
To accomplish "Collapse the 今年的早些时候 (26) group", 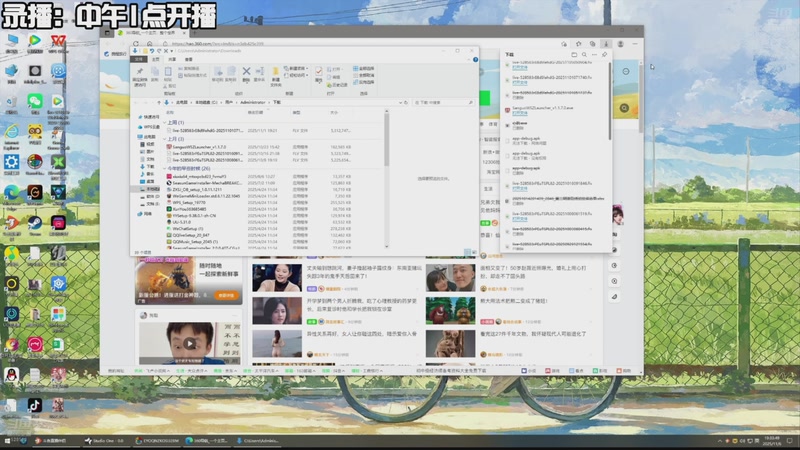I will [165, 168].
